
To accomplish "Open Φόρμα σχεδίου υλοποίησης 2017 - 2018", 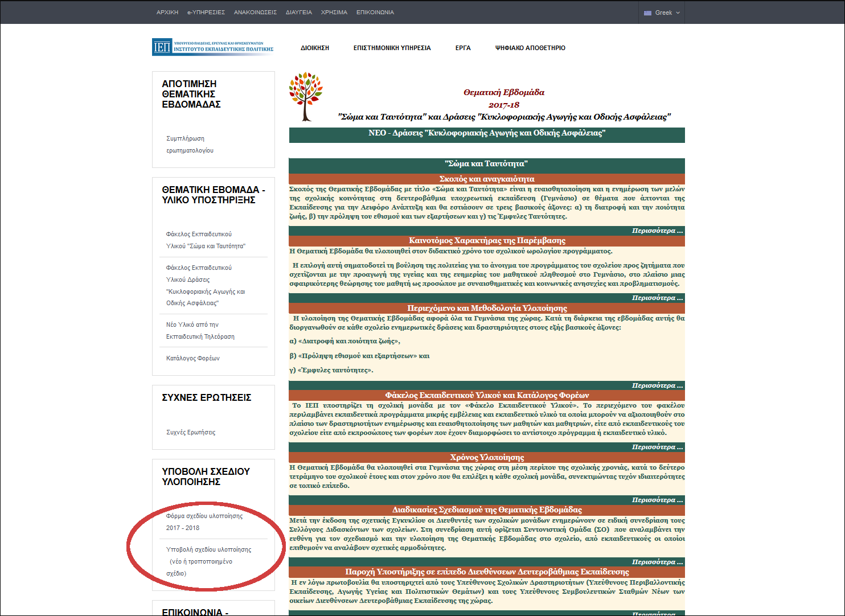I will coord(204,522).
